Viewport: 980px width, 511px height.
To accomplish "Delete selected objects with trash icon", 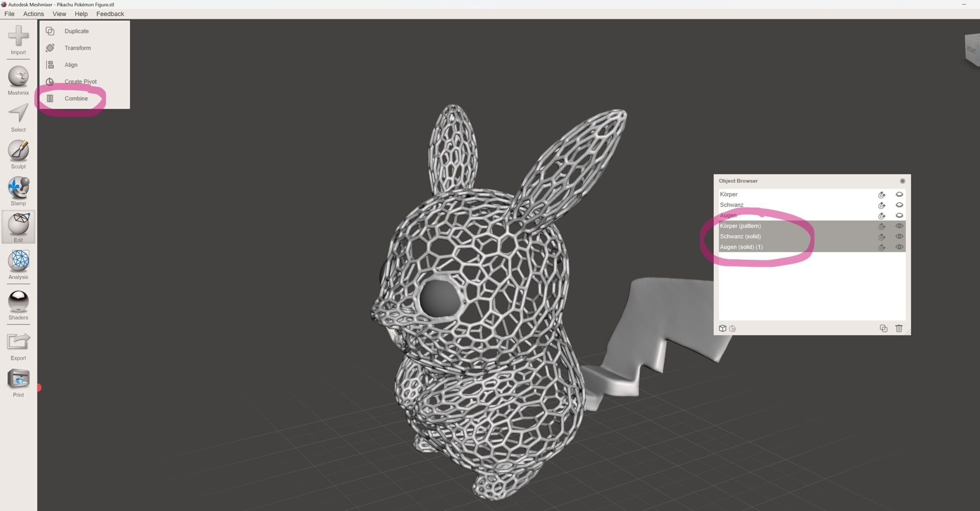I will coord(899,329).
